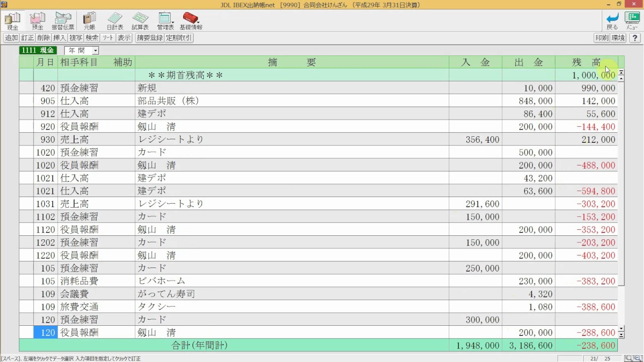Open the 現金 cash book icon

(x=13, y=21)
